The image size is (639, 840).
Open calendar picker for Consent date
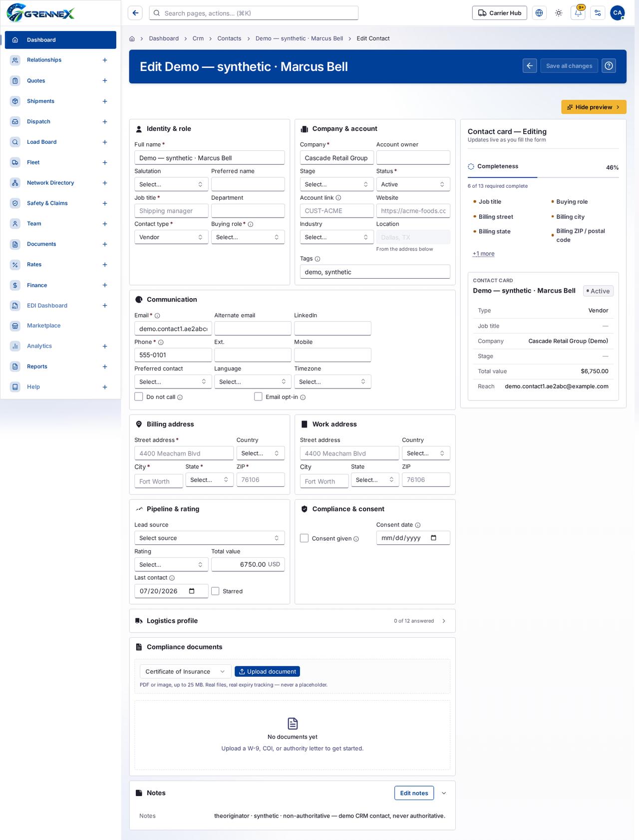[x=433, y=538]
